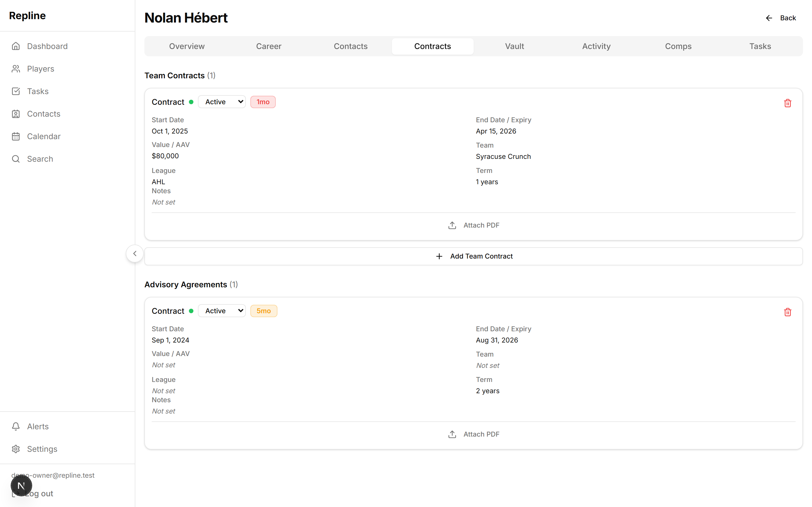
Task: Open Contacts from the sidebar
Action: (x=44, y=114)
